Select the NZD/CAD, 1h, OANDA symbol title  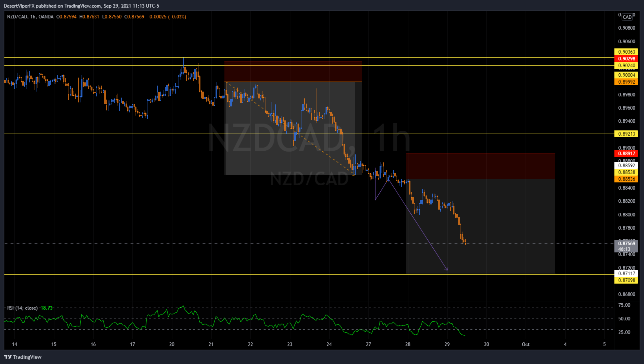tap(30, 17)
